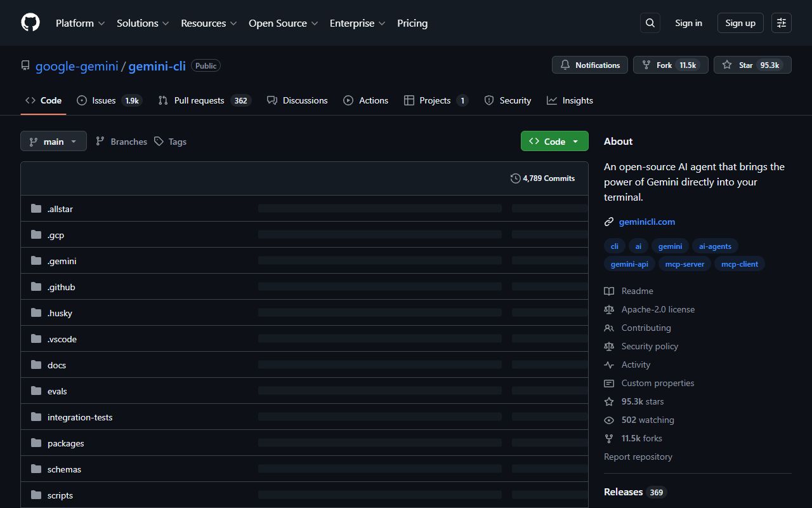Click the command palette icon in the header
Image resolution: width=812 pixels, height=508 pixels.
click(x=781, y=22)
